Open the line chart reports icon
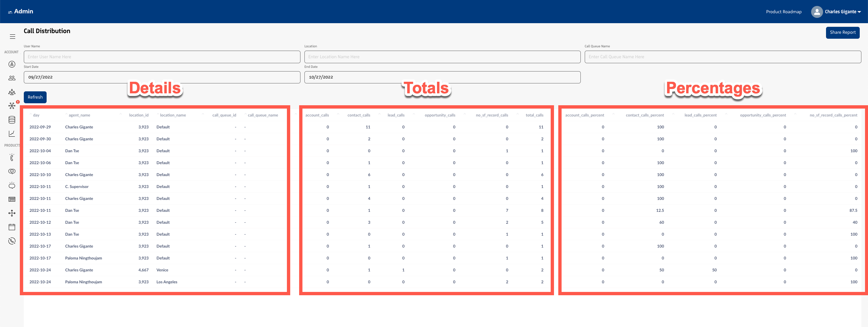This screenshot has height=327, width=868. coord(12,134)
